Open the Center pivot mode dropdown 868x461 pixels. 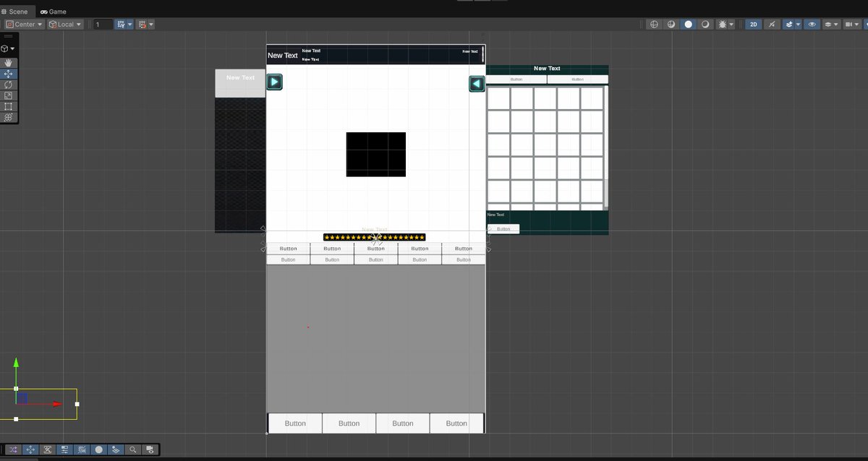pyautogui.click(x=25, y=25)
